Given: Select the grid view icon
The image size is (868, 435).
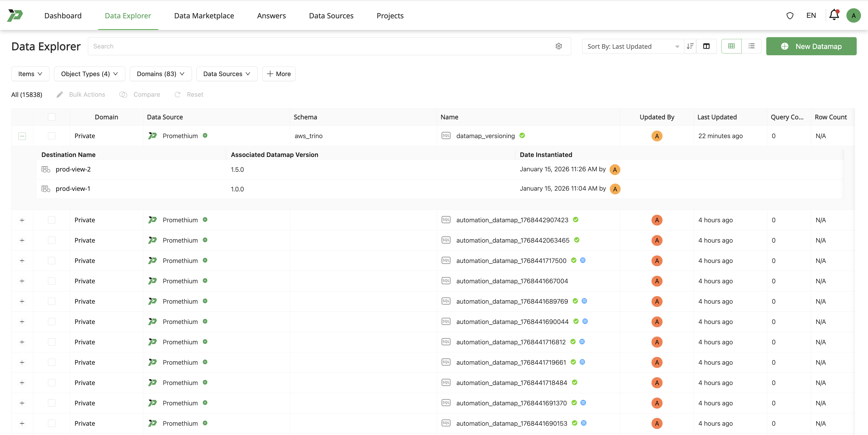Looking at the screenshot, I should coord(731,46).
